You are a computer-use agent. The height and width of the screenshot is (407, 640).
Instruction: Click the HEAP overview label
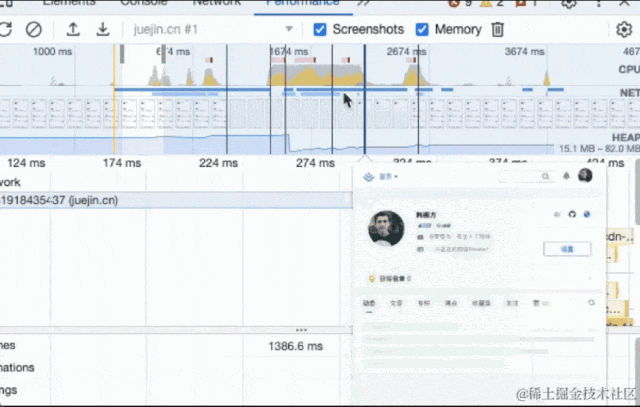coord(625,137)
